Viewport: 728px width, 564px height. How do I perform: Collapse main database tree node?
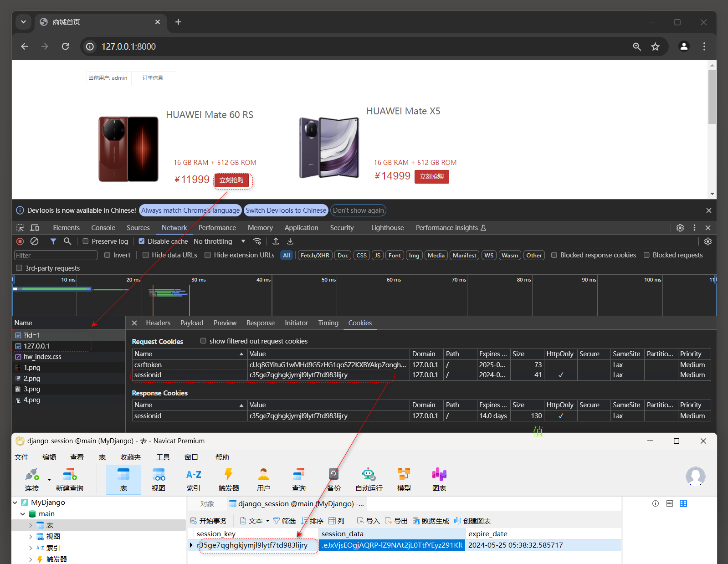pos(23,514)
